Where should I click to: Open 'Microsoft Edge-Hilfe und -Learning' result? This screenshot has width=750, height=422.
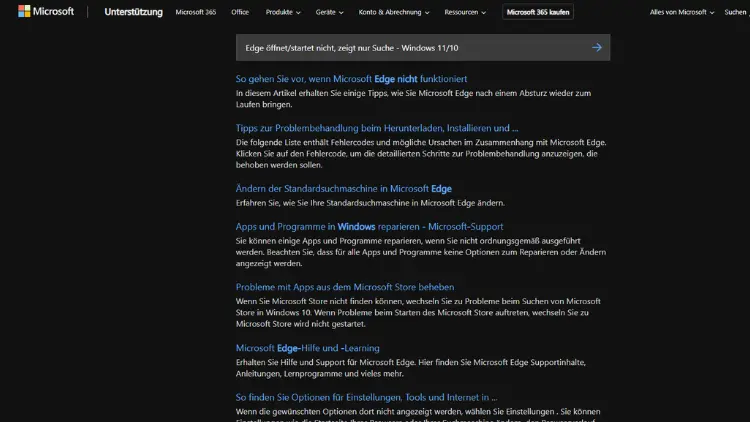(x=308, y=348)
